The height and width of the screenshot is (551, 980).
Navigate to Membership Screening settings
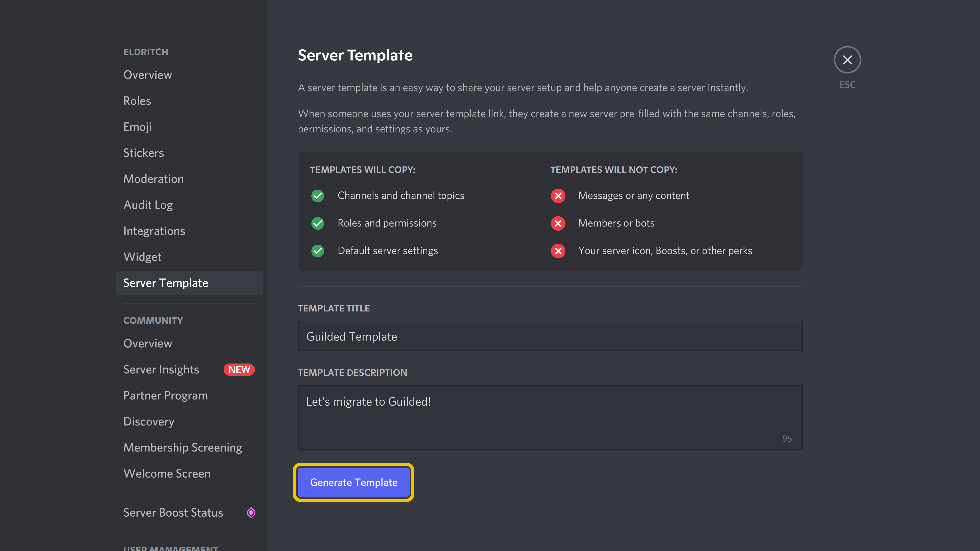tap(182, 447)
